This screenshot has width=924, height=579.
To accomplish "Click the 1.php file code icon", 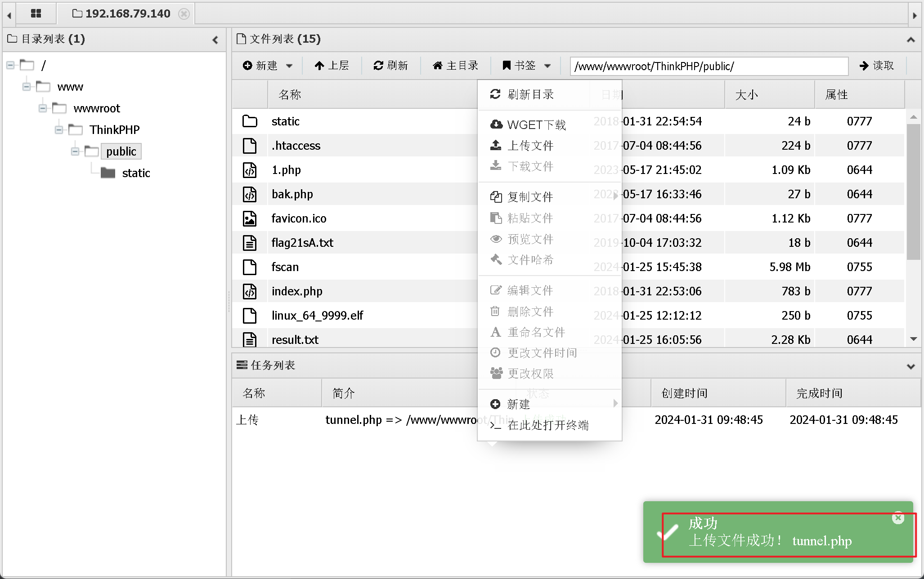I will tap(250, 170).
